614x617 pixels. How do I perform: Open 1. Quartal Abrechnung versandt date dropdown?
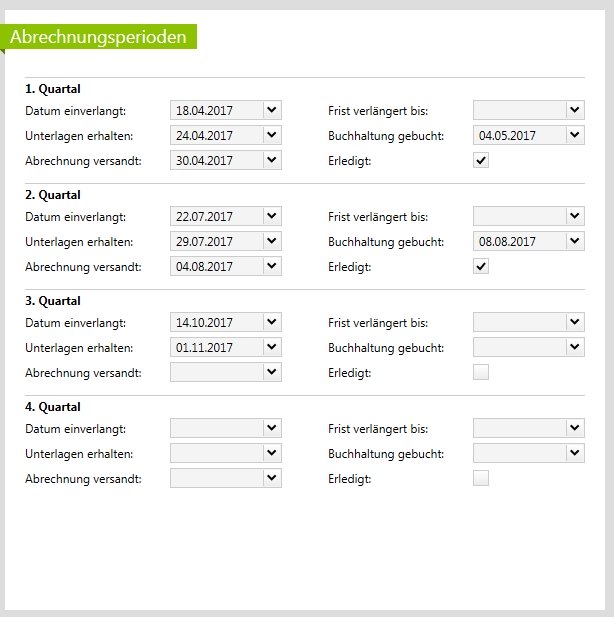[x=273, y=160]
